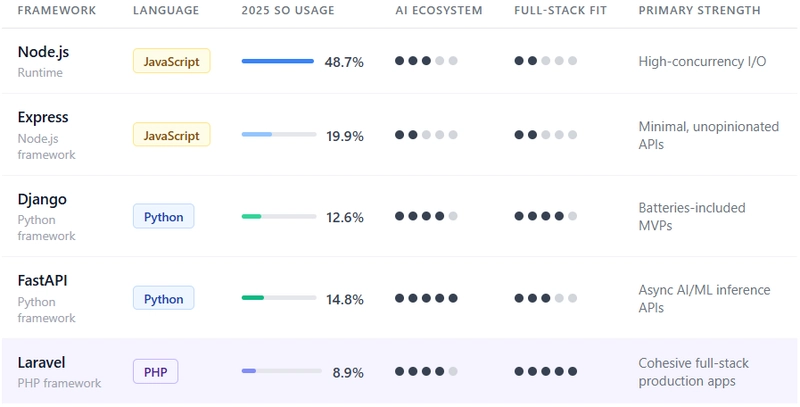Click the FastAPI framework name
Image resolution: width=800 pixels, height=407 pixels.
click(43, 280)
